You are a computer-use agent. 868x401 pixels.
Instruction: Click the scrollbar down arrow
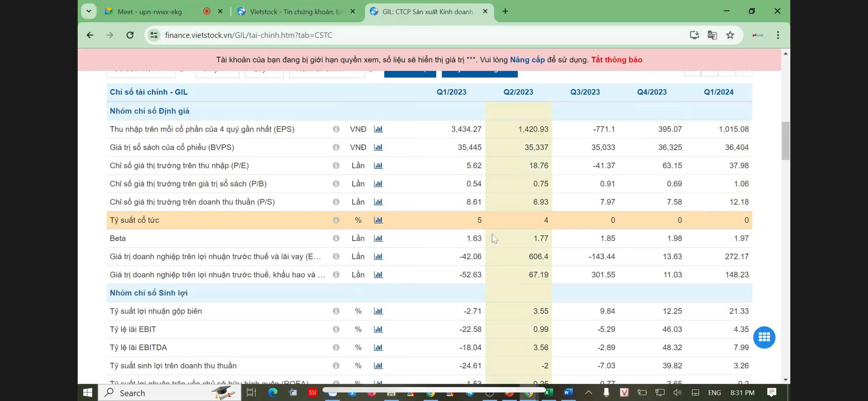[785, 380]
